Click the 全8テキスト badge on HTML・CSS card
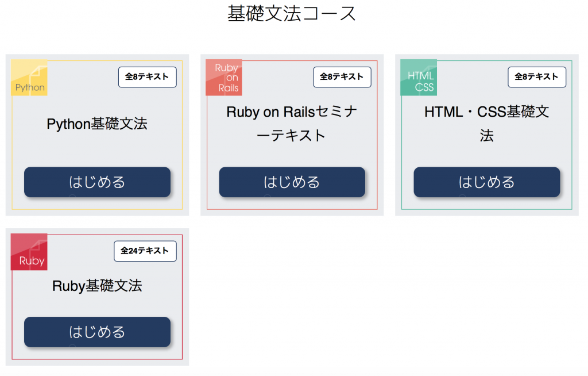Viewport: 588px width, 376px height. [x=537, y=77]
